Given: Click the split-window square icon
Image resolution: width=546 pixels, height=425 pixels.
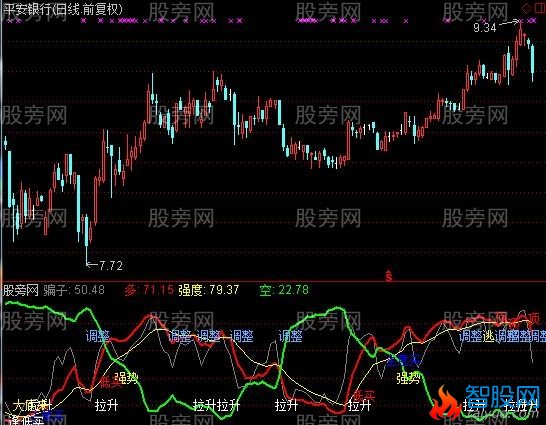Looking at the screenshot, I should pyautogui.click(x=539, y=9).
